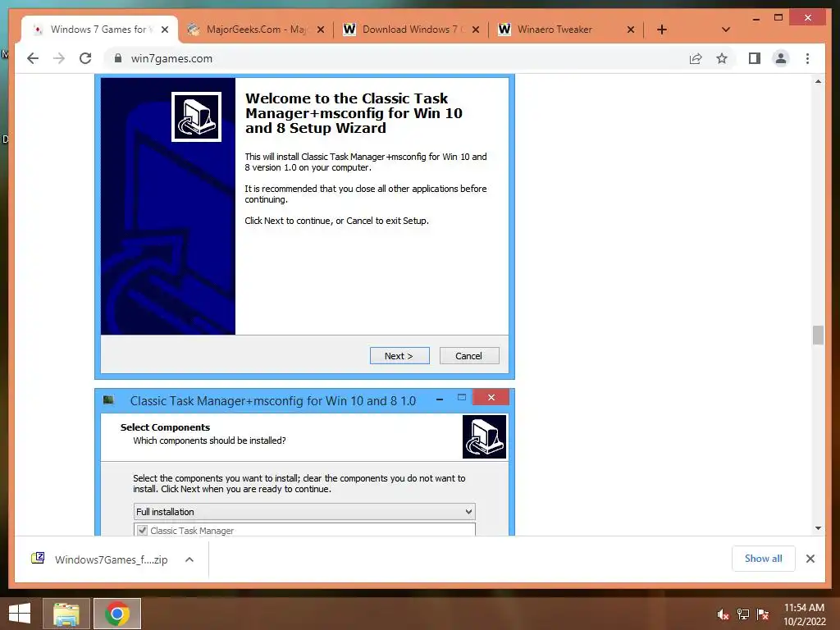Open the Full installation dropdown

pos(304,512)
